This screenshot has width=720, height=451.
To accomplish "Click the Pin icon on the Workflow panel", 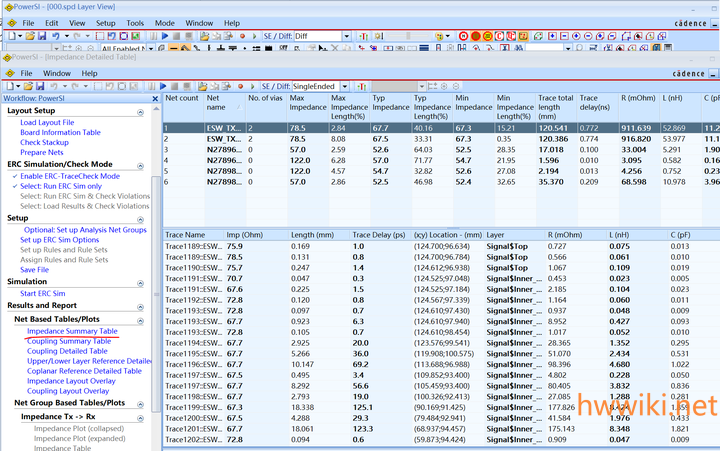I will (x=144, y=98).
